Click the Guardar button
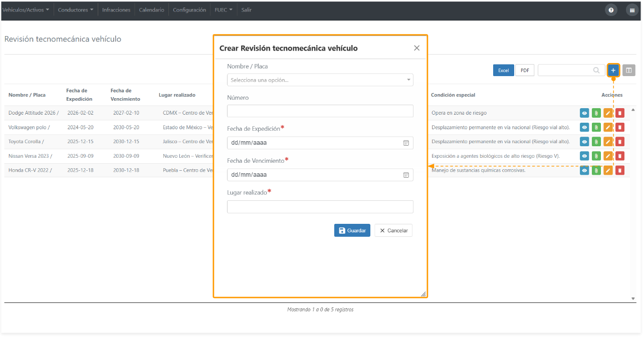The image size is (644, 337). (352, 230)
